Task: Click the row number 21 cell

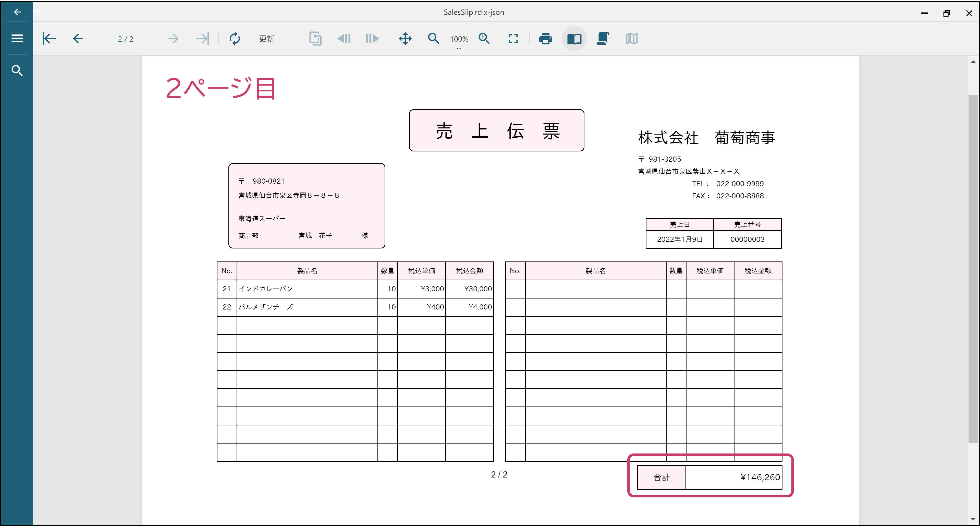Action: (x=227, y=289)
